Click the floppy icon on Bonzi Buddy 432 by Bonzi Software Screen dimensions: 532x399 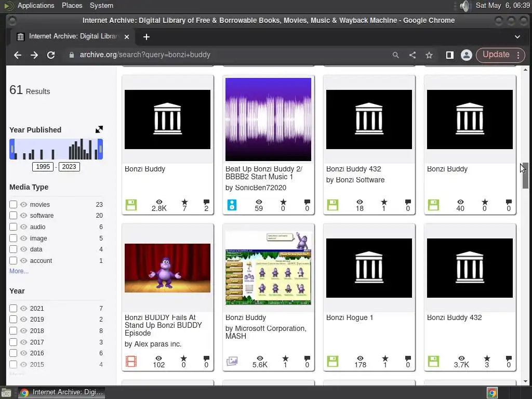[332, 205]
